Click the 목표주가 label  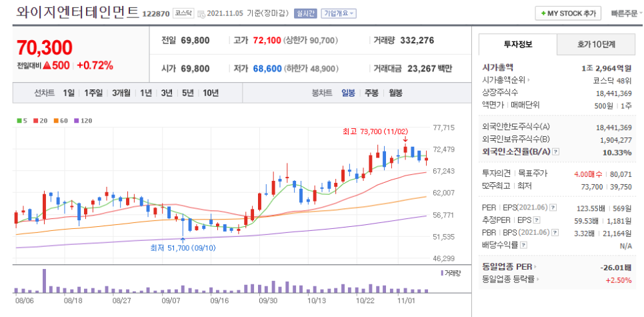533,174
